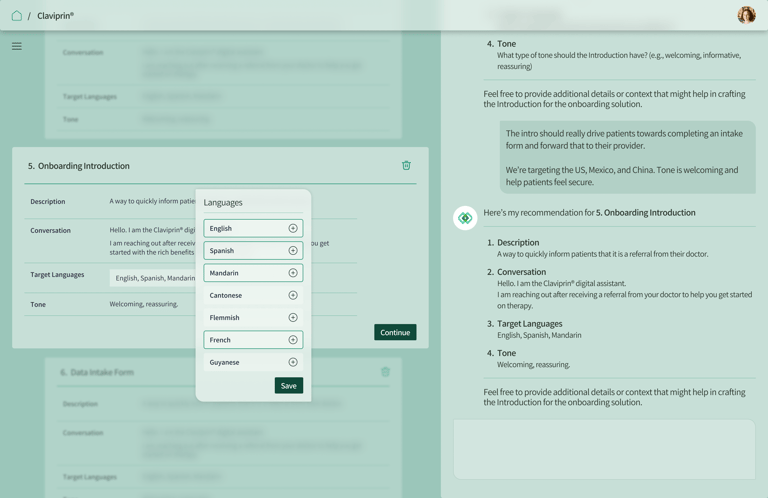Open the Target Languages field
Viewport: 768px width, 498px height.
pos(152,278)
